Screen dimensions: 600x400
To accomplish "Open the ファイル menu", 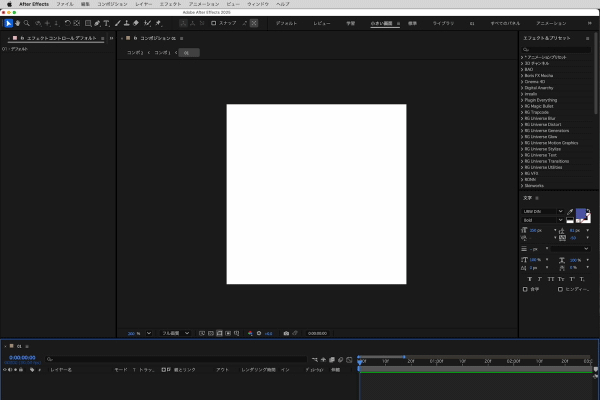I will click(x=65, y=4).
